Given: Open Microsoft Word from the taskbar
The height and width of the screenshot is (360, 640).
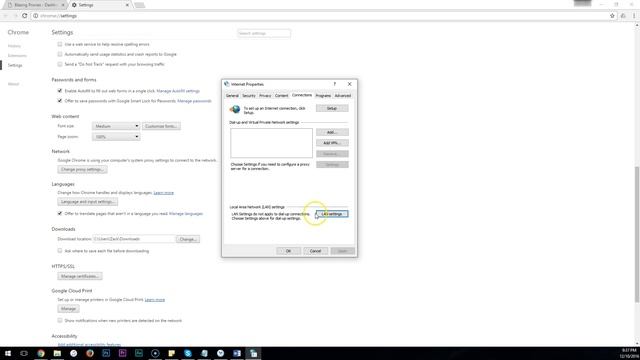Looking at the screenshot, I should (x=237, y=353).
